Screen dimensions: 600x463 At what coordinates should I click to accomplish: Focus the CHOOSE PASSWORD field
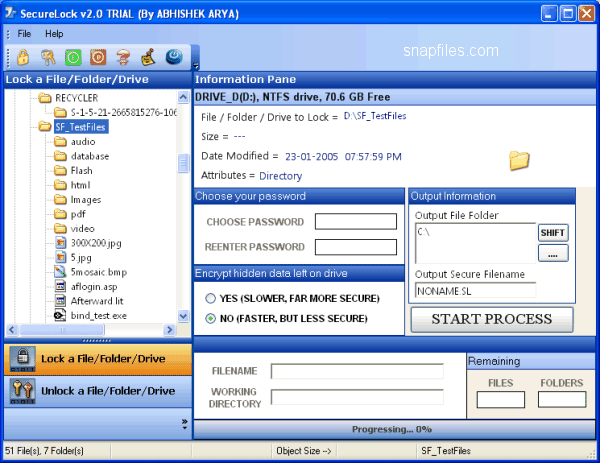[x=355, y=222]
